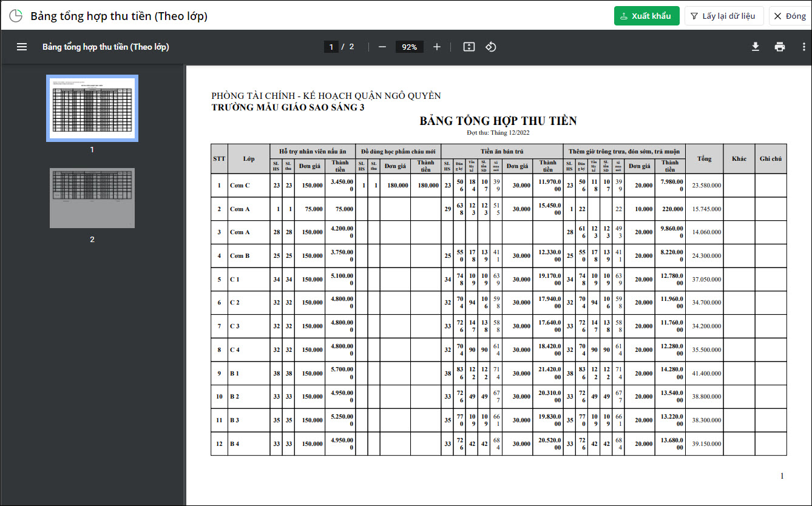Screen dimensions: 812x506
Task: Click the total 24.300.000
Action: 706,255
